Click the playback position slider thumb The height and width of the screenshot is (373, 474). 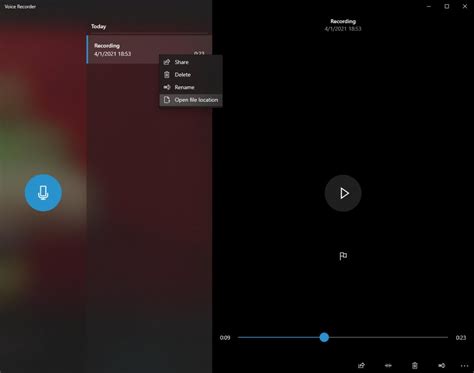coord(324,337)
